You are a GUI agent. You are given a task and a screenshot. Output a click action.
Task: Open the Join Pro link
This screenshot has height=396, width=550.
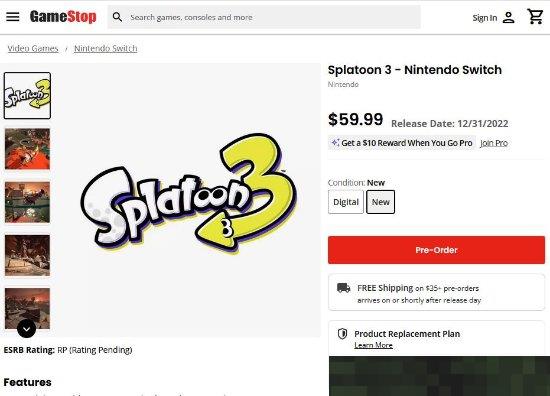point(494,143)
